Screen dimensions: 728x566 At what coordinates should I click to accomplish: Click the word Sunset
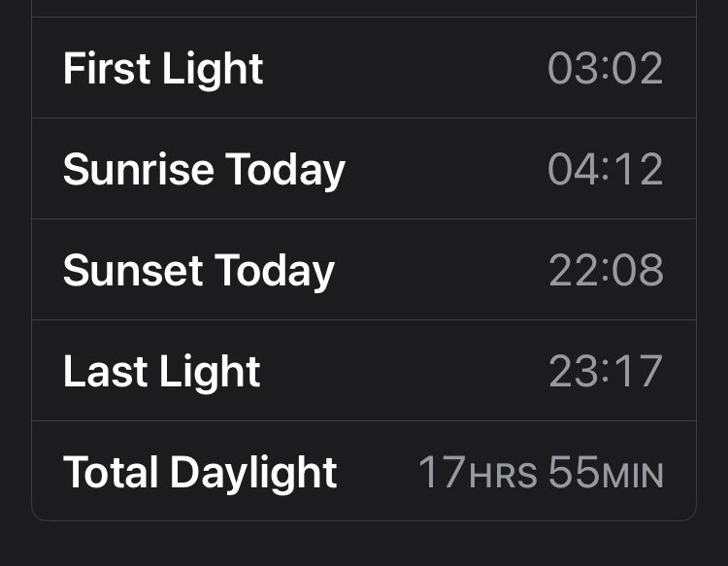pos(133,270)
